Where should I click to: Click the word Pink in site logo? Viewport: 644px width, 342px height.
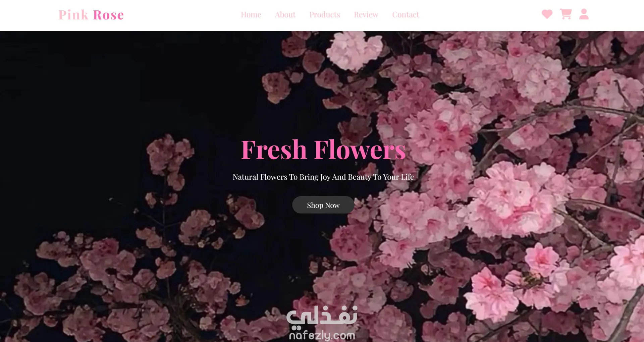pyautogui.click(x=73, y=15)
